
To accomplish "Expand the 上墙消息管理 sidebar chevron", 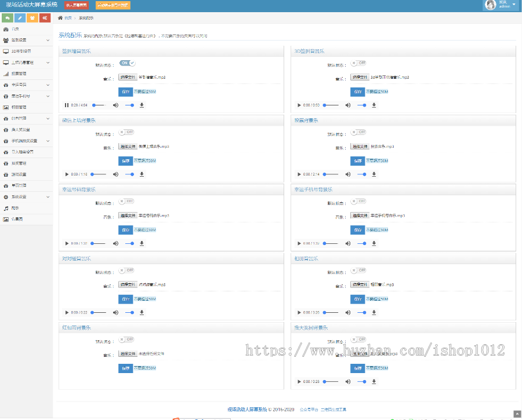I will (x=48, y=63).
